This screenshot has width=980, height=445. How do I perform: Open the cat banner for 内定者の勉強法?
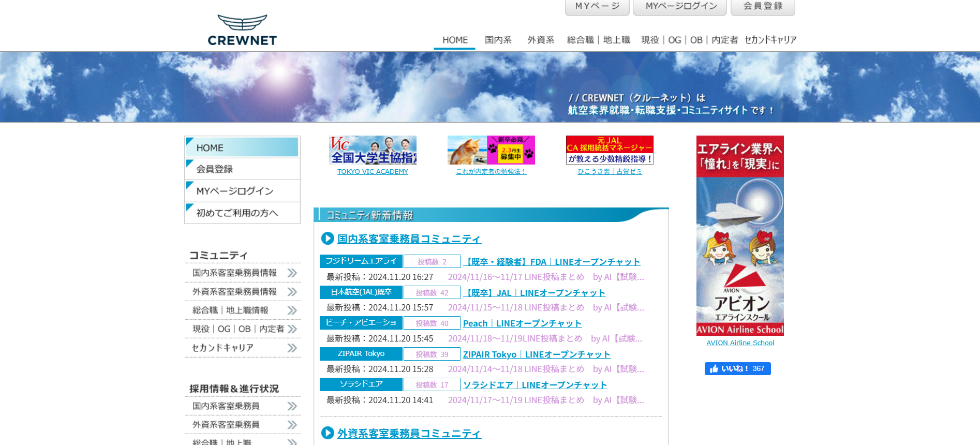pos(491,150)
